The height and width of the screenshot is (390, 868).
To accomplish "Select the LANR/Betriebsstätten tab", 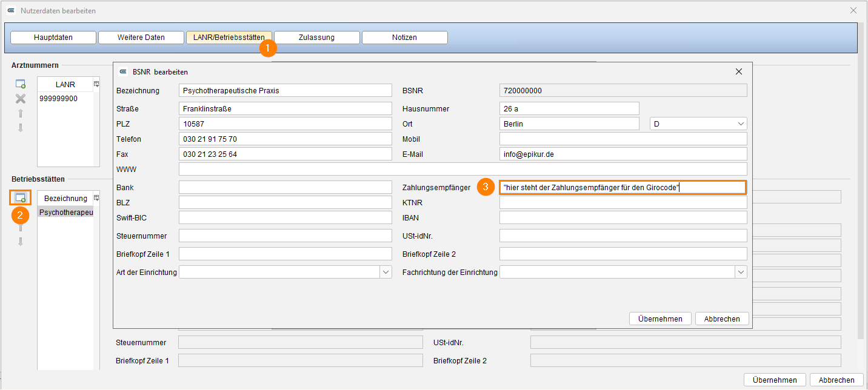I will (x=229, y=38).
